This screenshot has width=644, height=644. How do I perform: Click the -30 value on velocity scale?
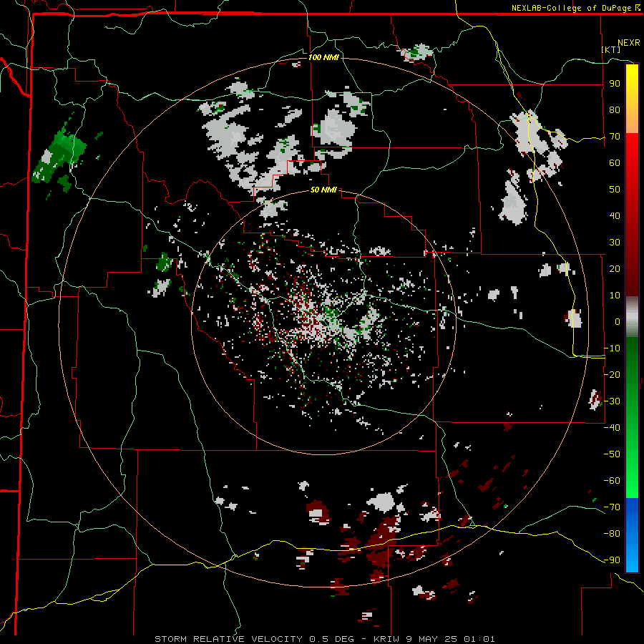(x=612, y=401)
